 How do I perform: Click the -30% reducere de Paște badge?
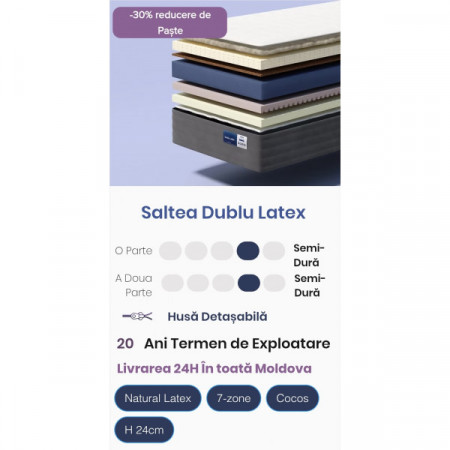click(170, 23)
